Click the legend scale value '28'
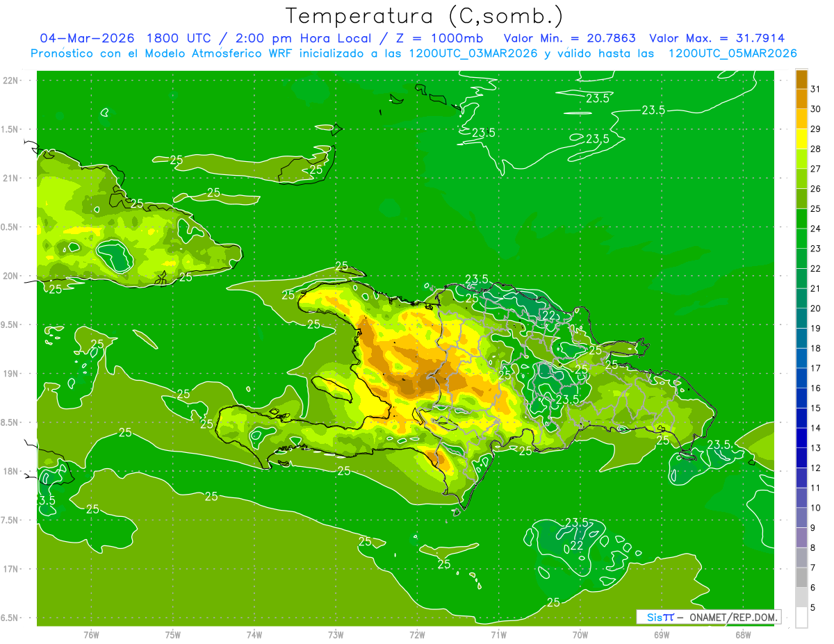This screenshot has width=834, height=644. [x=816, y=149]
